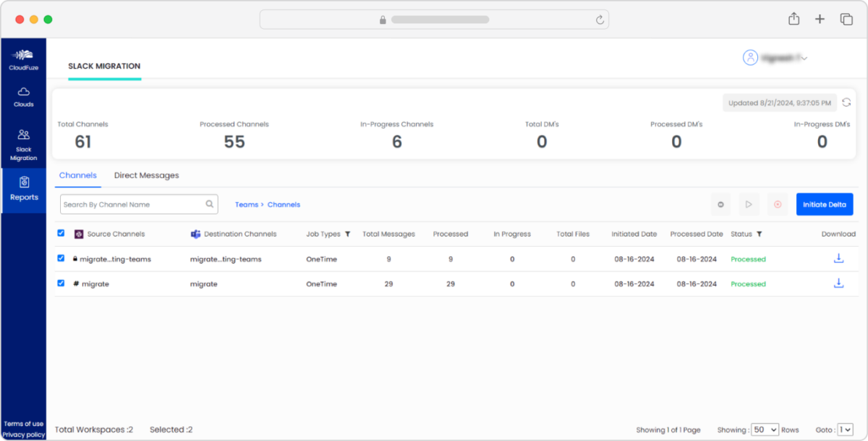The height and width of the screenshot is (441, 868).
Task: Download the report for the migrate channel
Action: pyautogui.click(x=838, y=283)
